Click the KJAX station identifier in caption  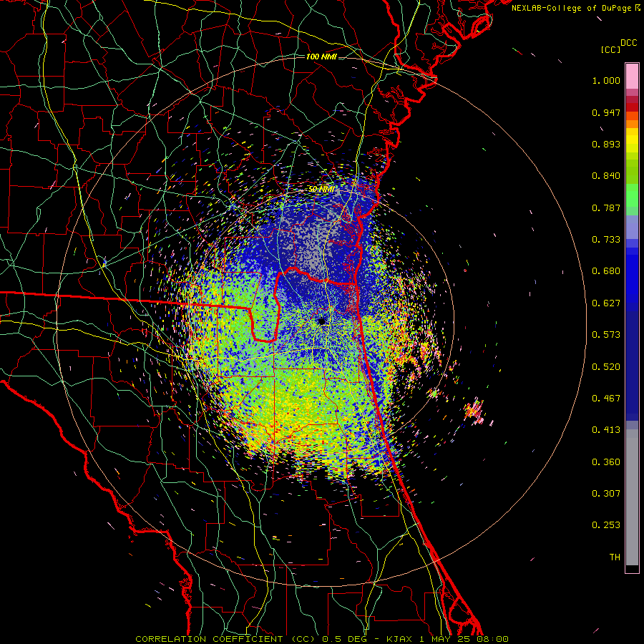pos(401,639)
